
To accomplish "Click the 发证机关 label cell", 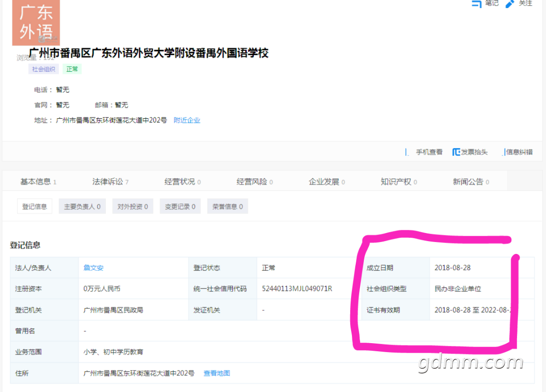I will pos(222,310).
